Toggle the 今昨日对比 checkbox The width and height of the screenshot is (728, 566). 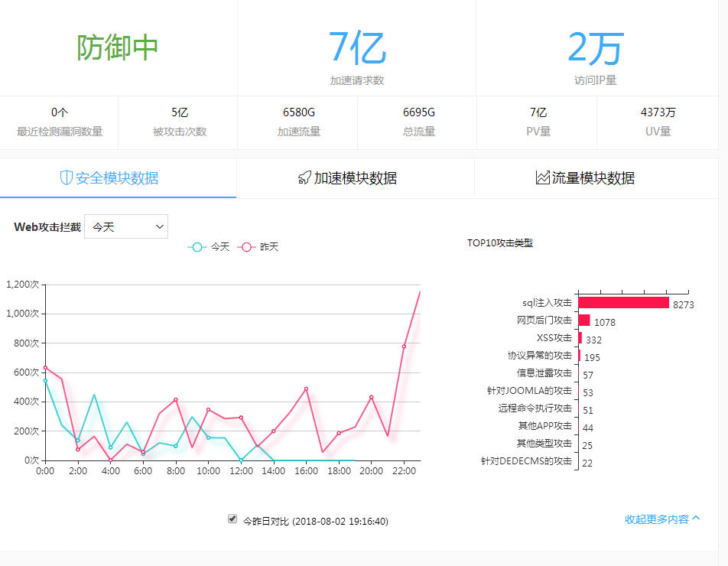pos(232,519)
